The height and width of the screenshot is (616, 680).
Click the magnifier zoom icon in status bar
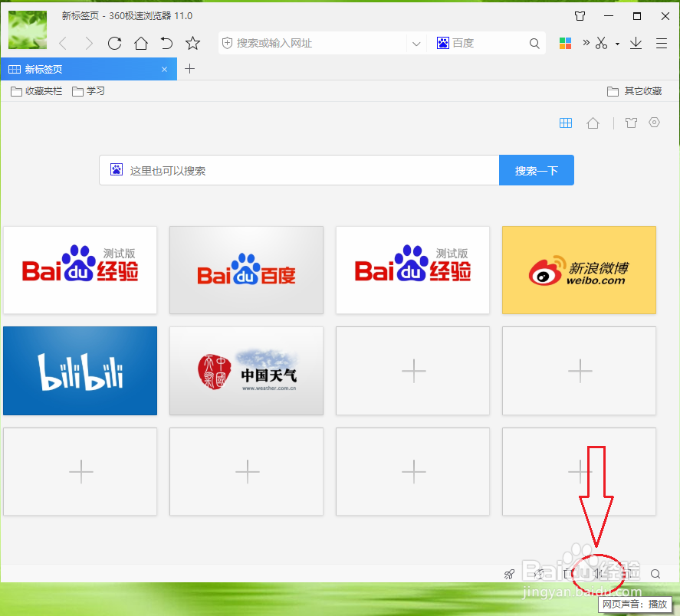point(655,575)
